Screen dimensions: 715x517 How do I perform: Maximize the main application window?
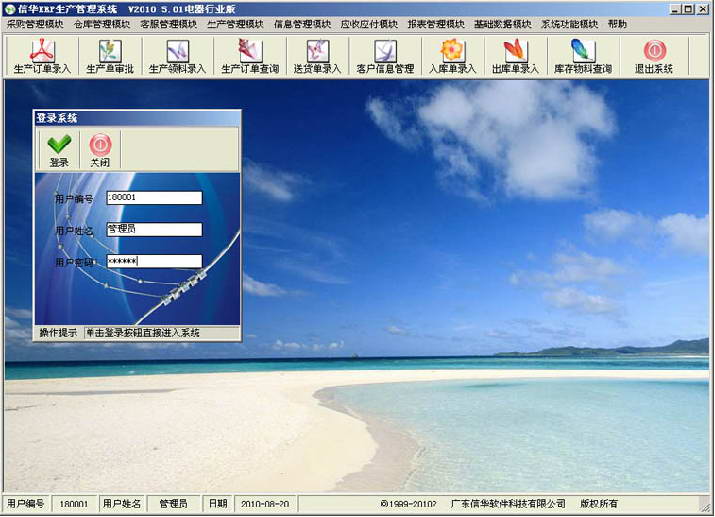[x=688, y=9]
